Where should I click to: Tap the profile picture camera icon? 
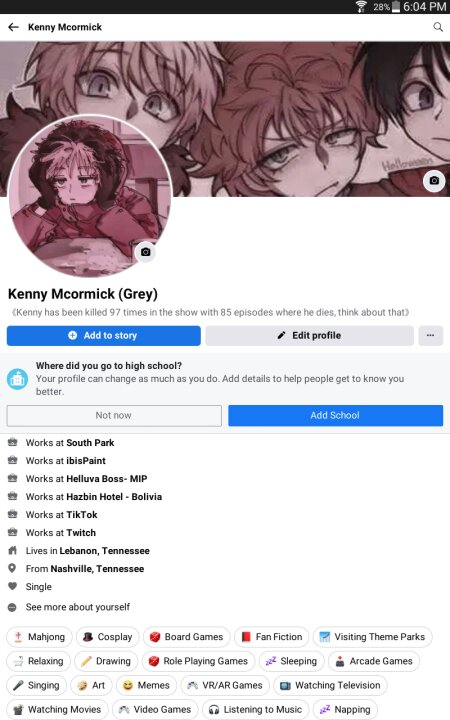[146, 252]
